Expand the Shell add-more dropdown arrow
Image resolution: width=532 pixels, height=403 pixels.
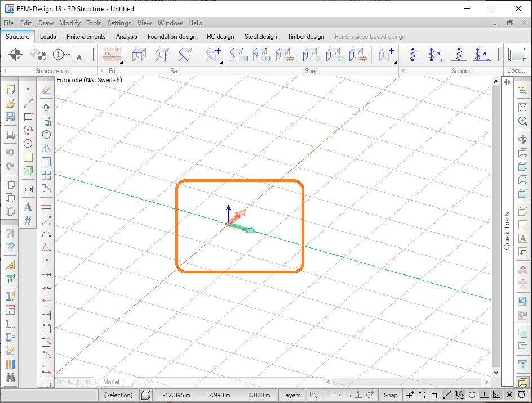pos(395,62)
